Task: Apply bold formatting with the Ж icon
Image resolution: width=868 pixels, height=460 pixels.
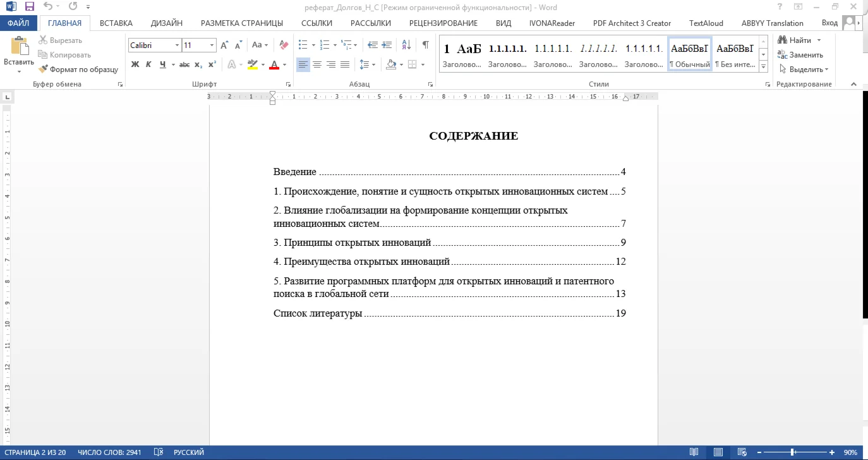Action: coord(134,64)
